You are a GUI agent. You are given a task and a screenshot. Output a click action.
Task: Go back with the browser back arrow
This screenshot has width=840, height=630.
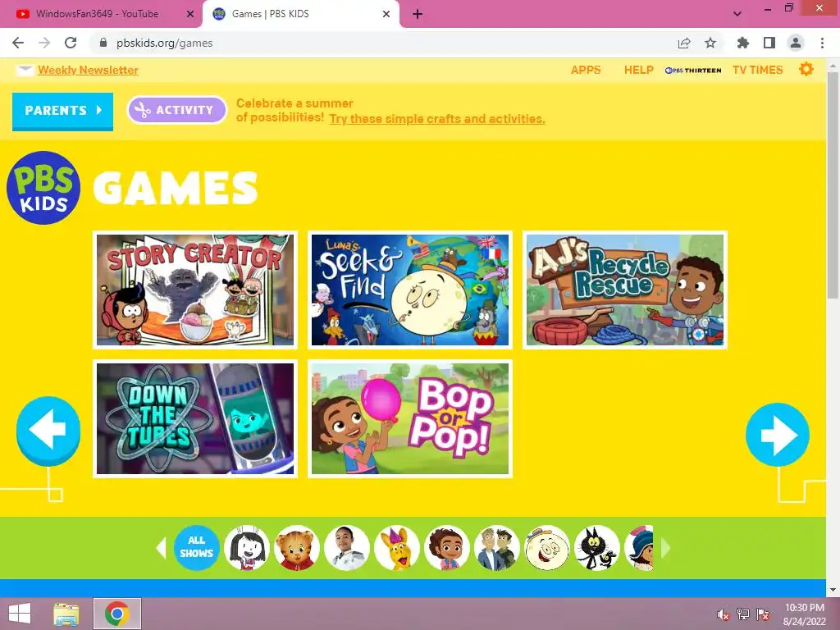pyautogui.click(x=18, y=43)
